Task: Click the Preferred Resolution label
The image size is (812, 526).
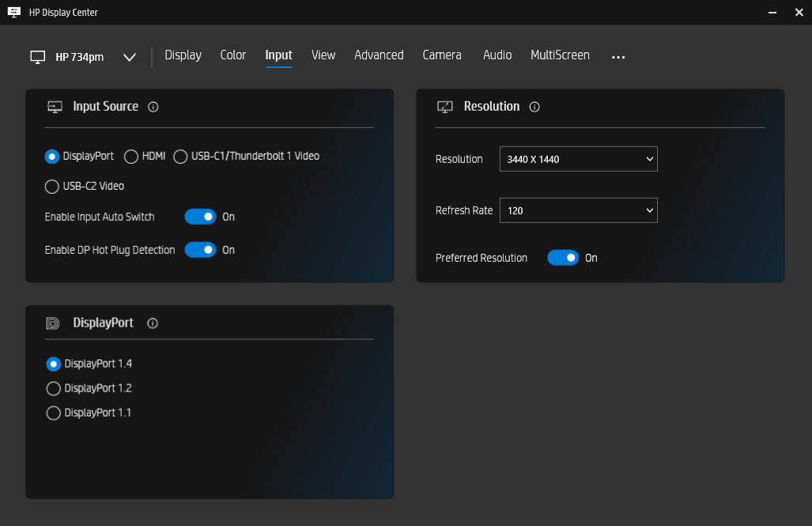Action: 481,258
